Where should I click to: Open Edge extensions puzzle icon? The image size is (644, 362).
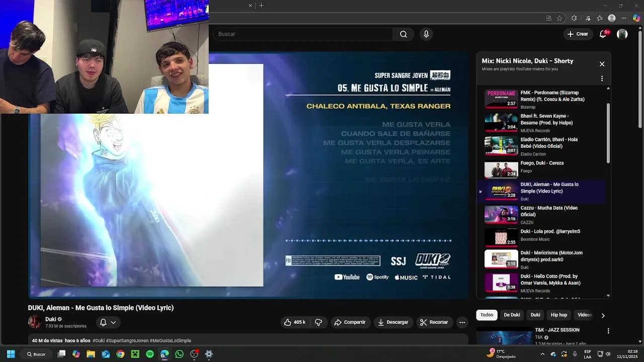pos(574,18)
